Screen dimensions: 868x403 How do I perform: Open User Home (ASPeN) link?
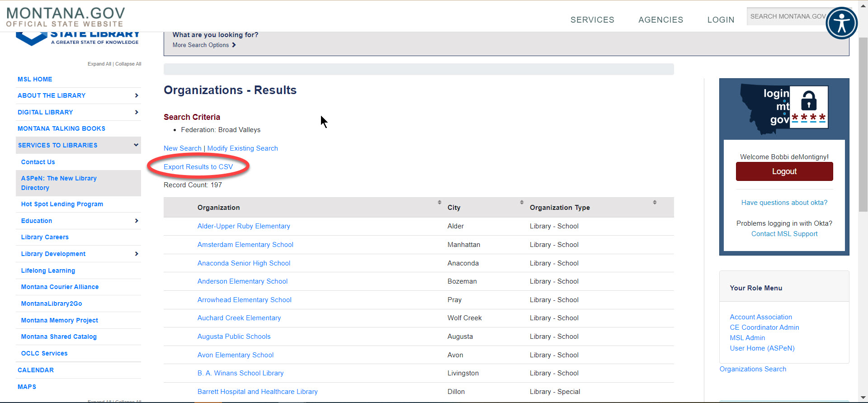[x=762, y=348]
